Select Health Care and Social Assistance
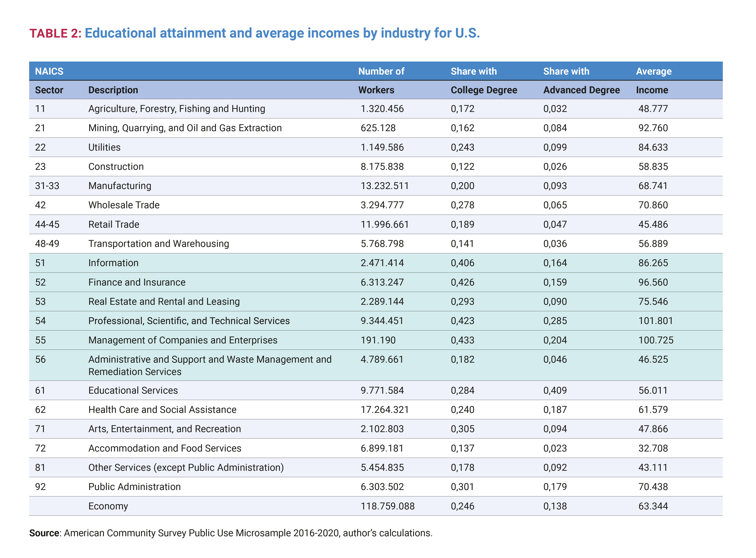The height and width of the screenshot is (558, 756). [162, 410]
